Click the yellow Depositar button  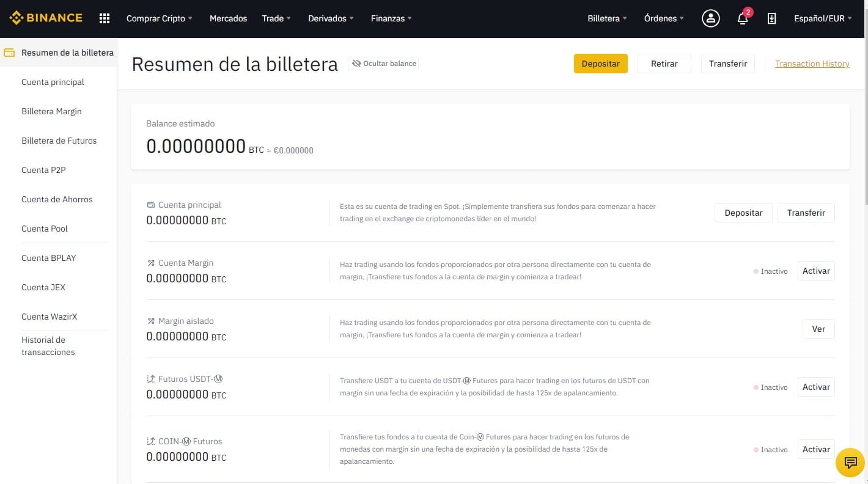click(600, 64)
